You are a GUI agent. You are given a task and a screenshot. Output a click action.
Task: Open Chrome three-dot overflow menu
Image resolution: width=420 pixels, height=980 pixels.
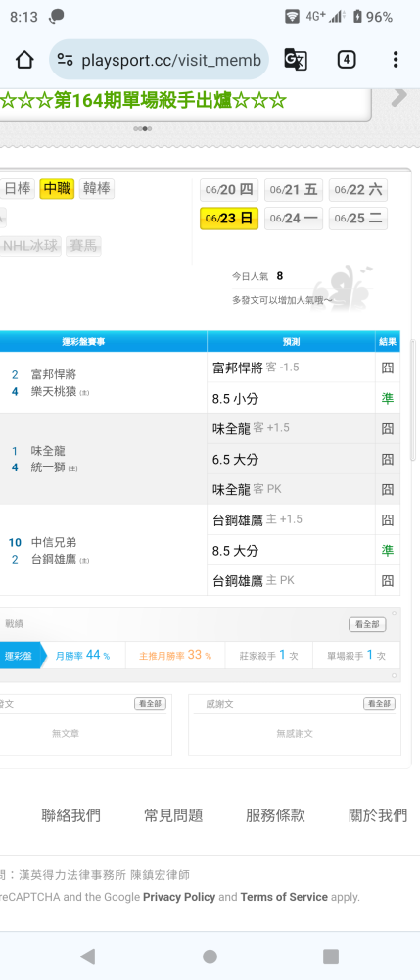coord(396,60)
